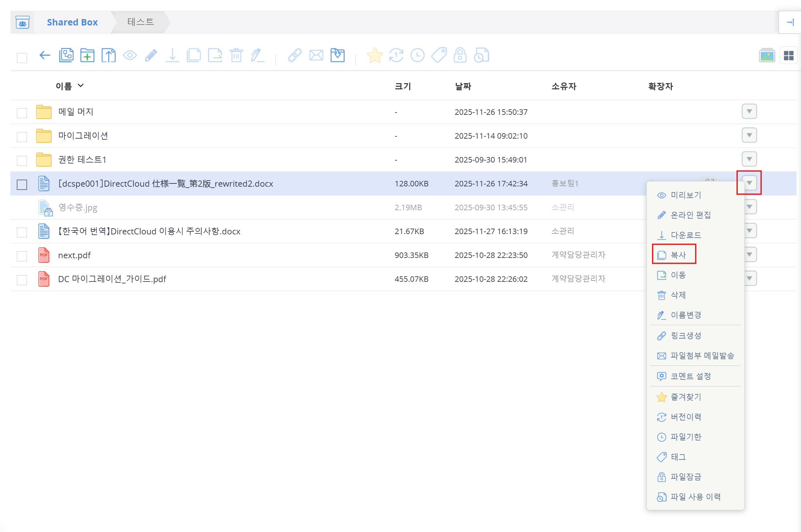Open the DC 마이그레이션_가이드.pdf file

(112, 279)
